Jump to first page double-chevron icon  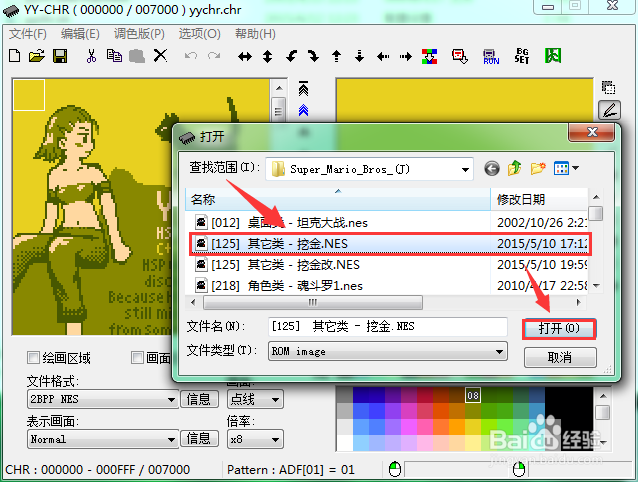tap(304, 88)
